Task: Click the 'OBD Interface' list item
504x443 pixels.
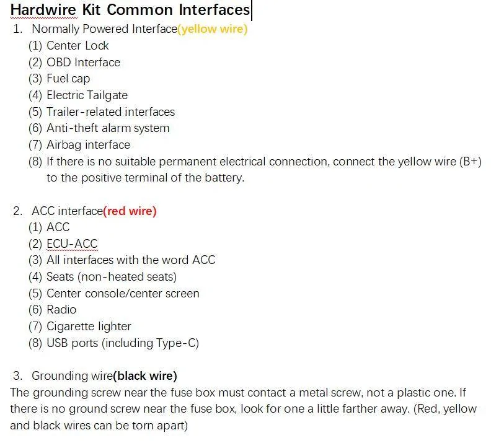Action: click(x=83, y=63)
